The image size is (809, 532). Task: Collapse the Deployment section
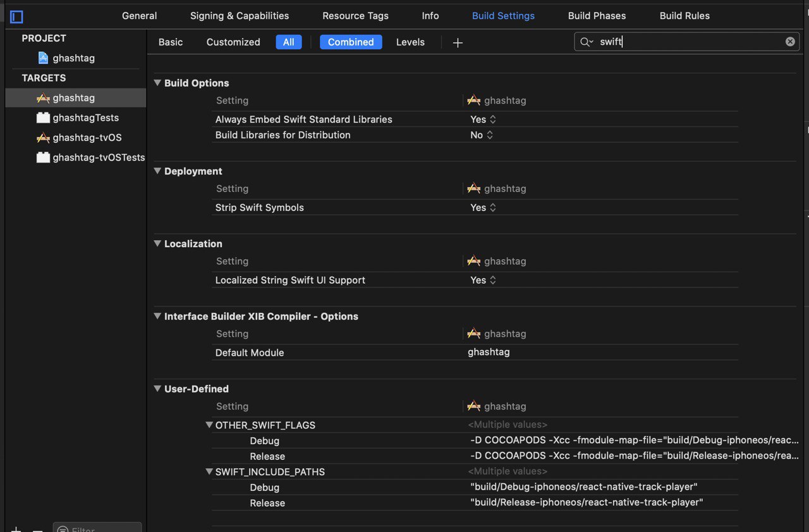pyautogui.click(x=157, y=171)
